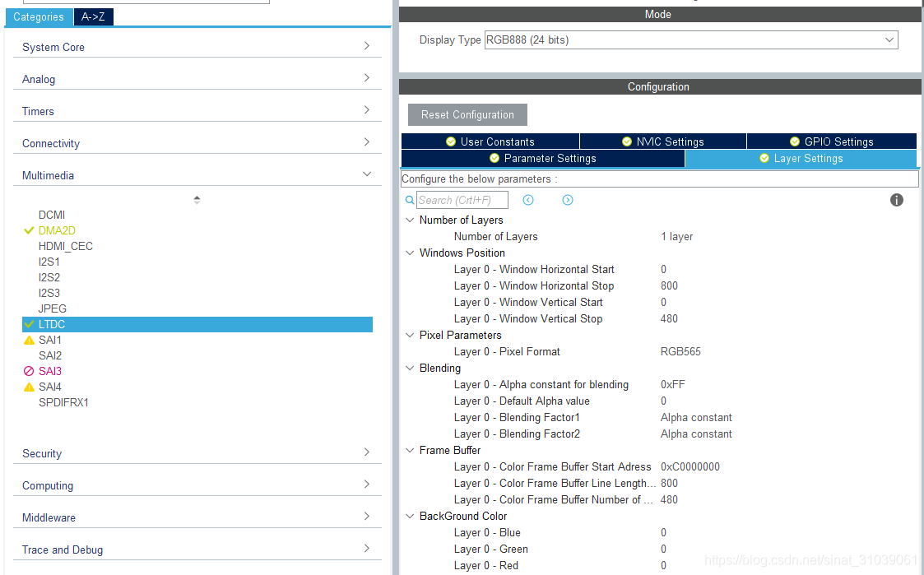Expand the Middleware category
This screenshot has width=924, height=575.
pos(366,516)
